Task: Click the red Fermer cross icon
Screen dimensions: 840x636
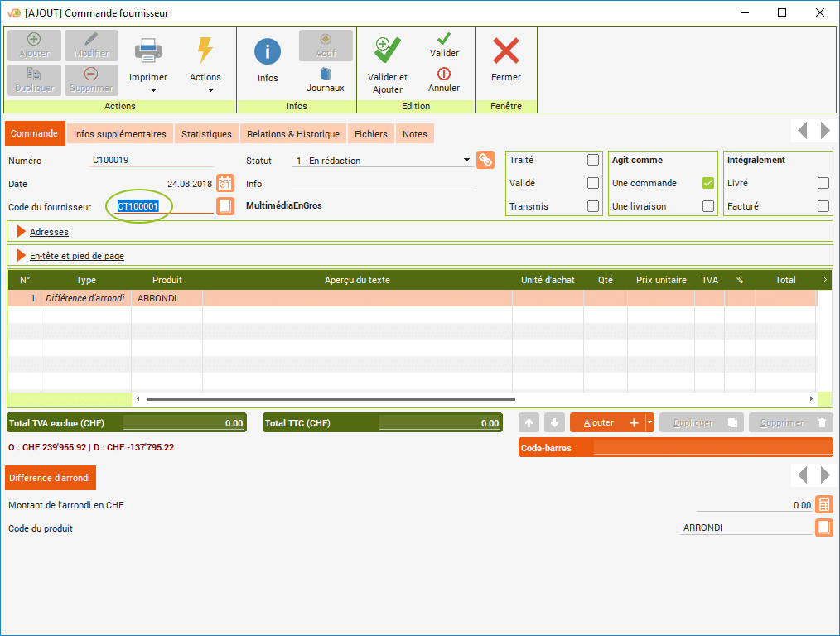Action: 505,51
